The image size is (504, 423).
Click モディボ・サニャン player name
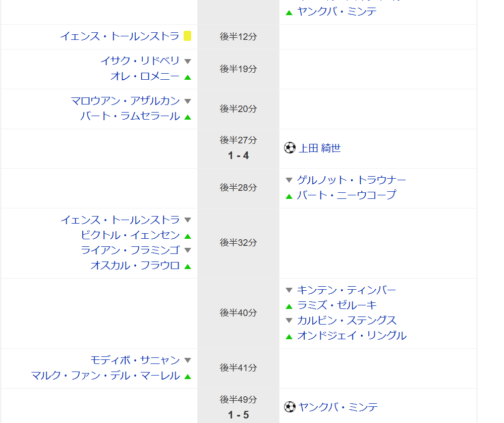click(x=135, y=360)
